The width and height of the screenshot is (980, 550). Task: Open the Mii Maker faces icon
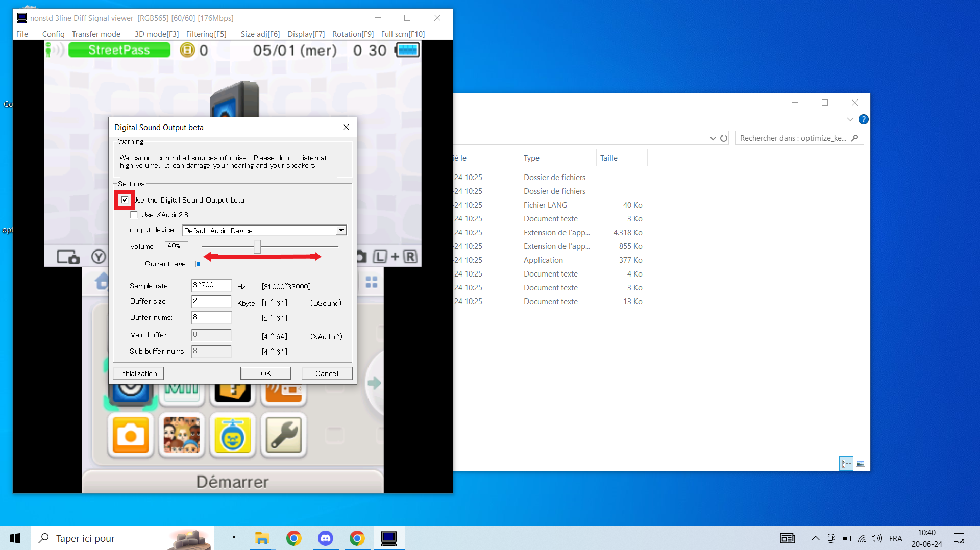pyautogui.click(x=182, y=435)
